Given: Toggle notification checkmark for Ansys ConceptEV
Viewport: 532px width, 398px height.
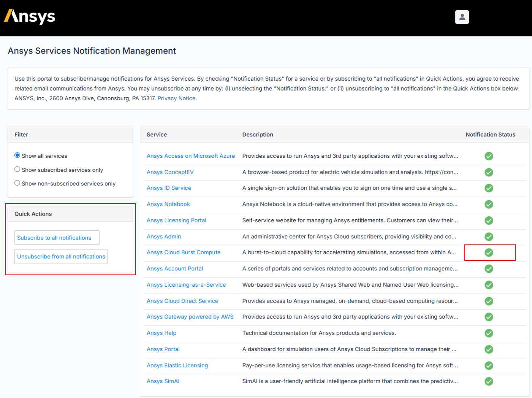Looking at the screenshot, I should tap(489, 172).
